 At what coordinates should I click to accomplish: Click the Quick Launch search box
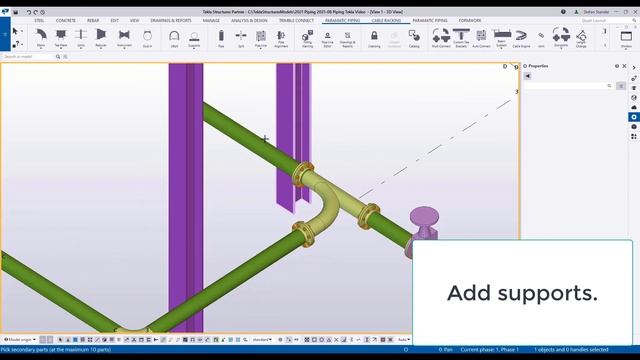[x=608, y=20]
